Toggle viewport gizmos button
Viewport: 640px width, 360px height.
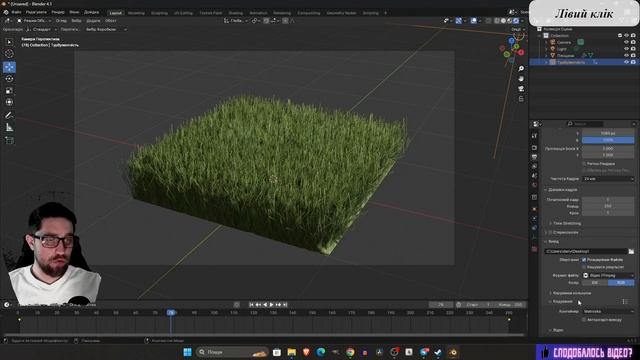459,20
